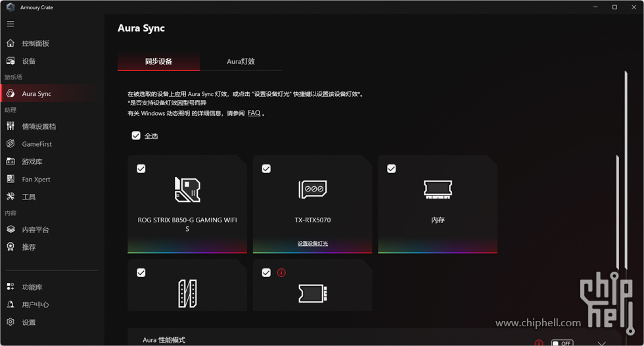644x346 pixels.
Task: Uncheck the SSD device checkbox
Action: point(266,272)
